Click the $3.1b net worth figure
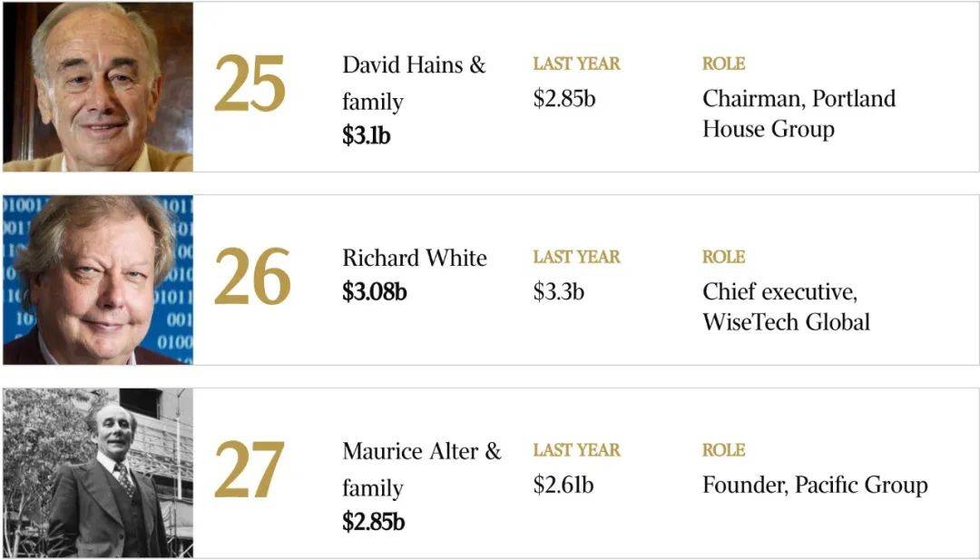Image resolution: width=980 pixels, height=560 pixels. click(x=367, y=135)
